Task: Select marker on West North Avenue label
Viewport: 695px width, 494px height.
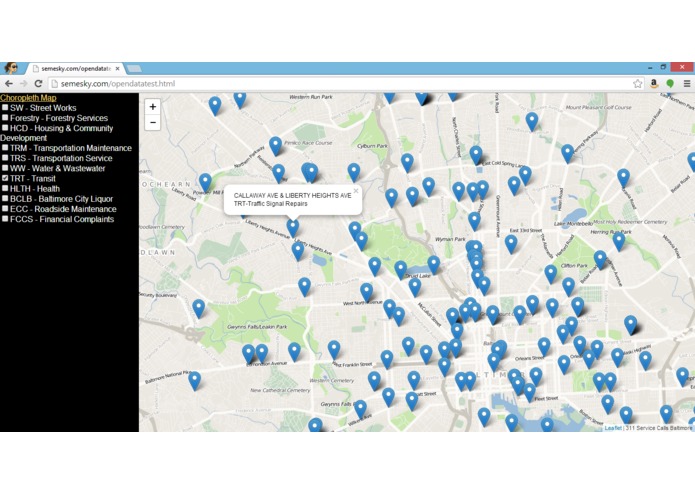Action: tap(366, 292)
